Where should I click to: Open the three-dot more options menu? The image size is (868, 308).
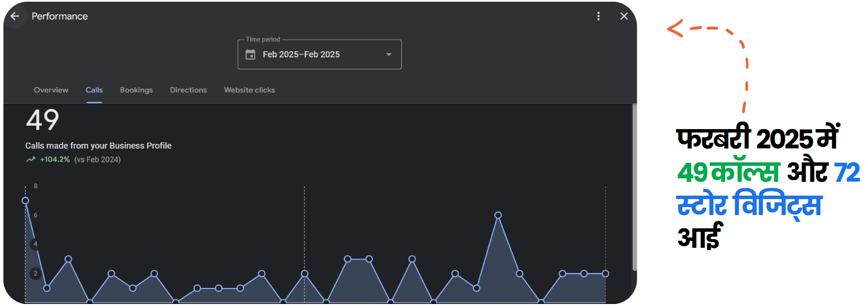pyautogui.click(x=599, y=16)
